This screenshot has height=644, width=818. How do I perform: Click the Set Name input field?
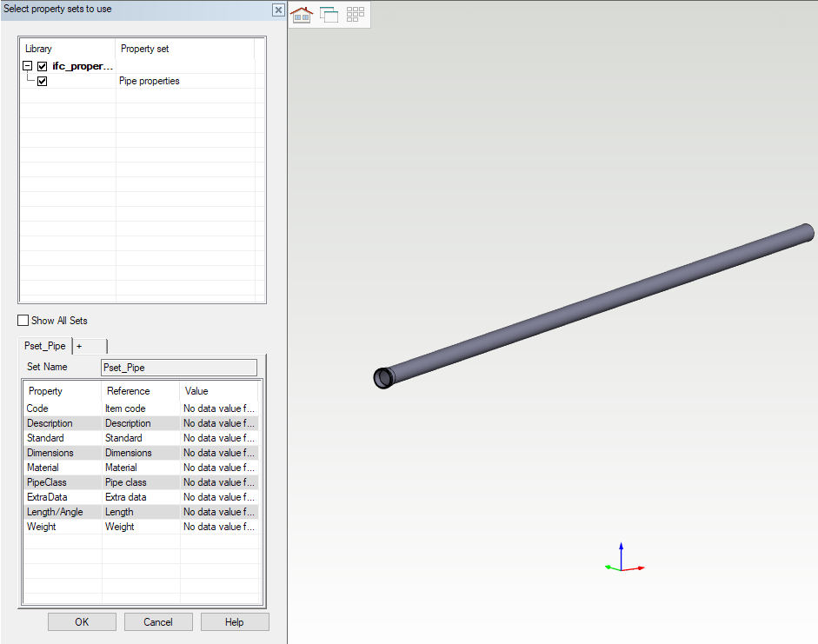tap(179, 368)
